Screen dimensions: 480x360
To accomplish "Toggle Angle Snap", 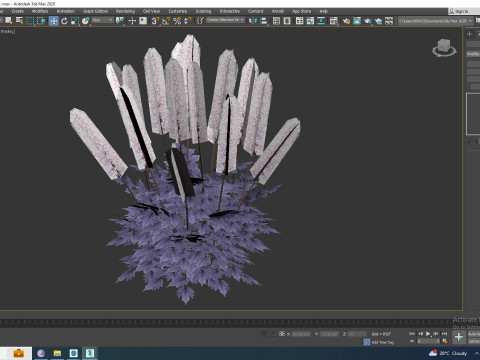I will [x=166, y=21].
